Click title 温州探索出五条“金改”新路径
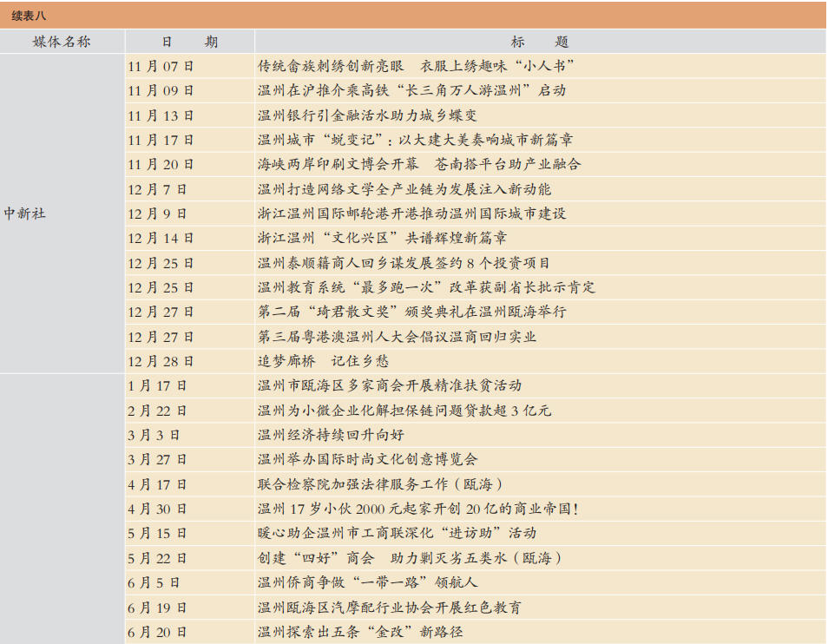Image resolution: width=828 pixels, height=644 pixels. (360, 631)
